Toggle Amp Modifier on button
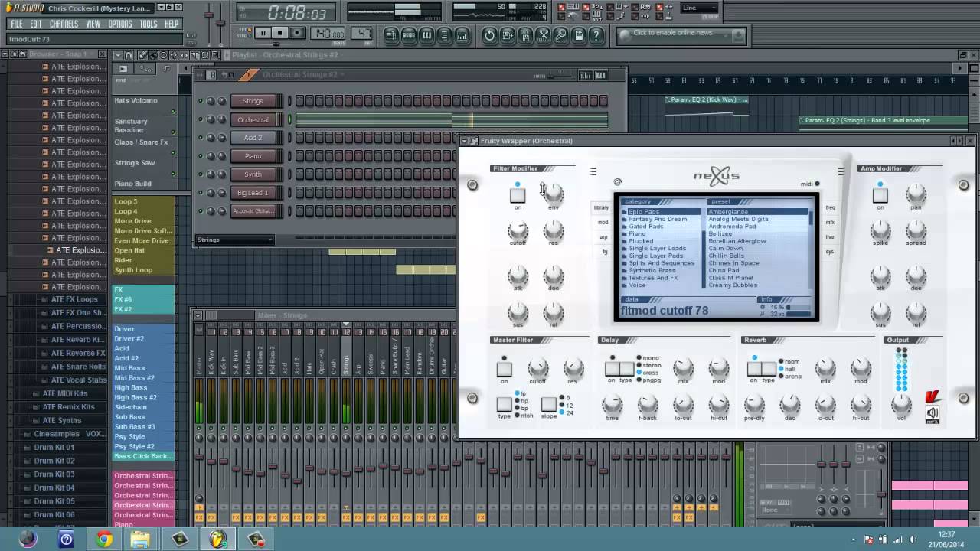The width and height of the screenshot is (980, 551). point(880,195)
